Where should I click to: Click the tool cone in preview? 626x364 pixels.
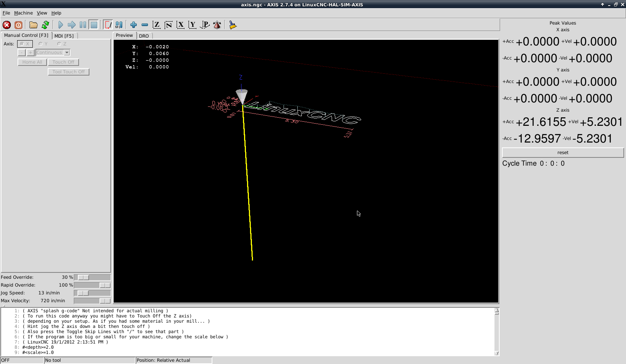242,96
